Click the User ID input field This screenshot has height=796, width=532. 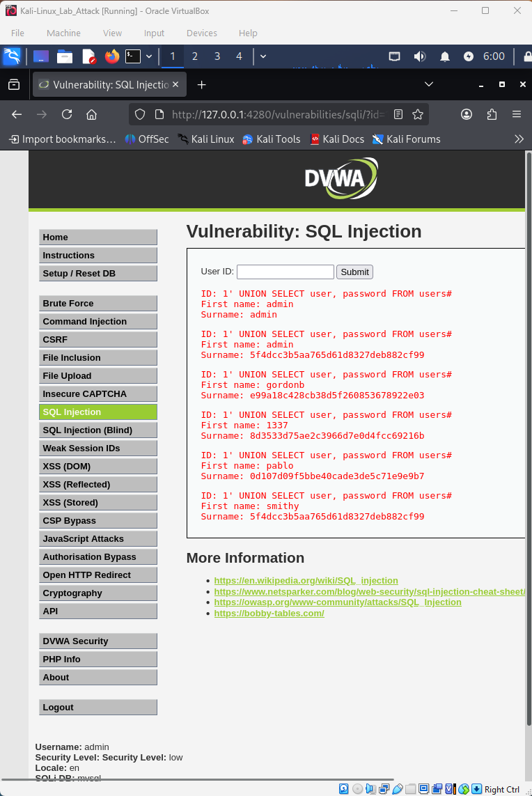[285, 272]
